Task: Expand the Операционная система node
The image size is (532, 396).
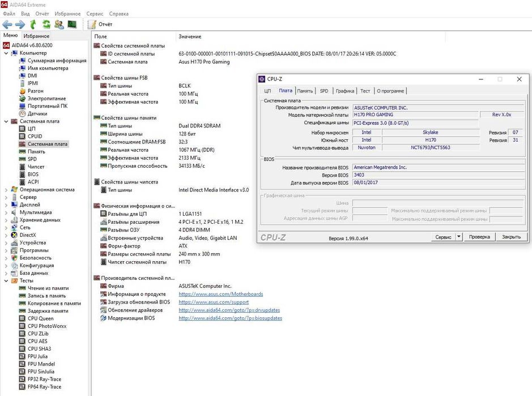Action: tap(6, 190)
